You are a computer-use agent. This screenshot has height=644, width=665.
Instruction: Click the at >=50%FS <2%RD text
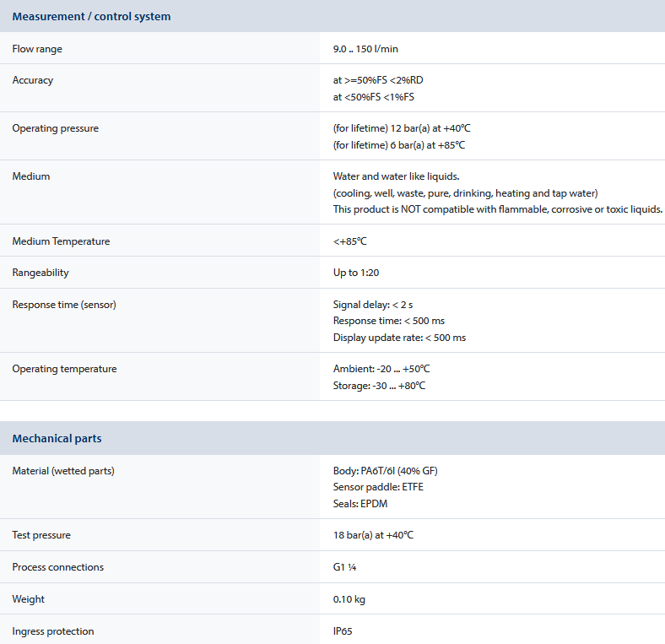378,80
